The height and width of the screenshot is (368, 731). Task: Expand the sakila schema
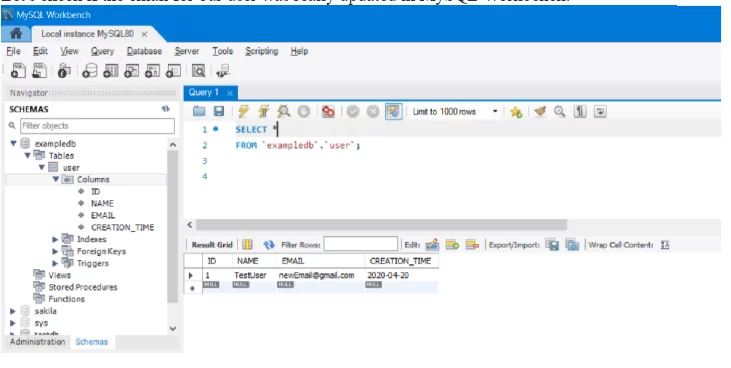(x=13, y=311)
